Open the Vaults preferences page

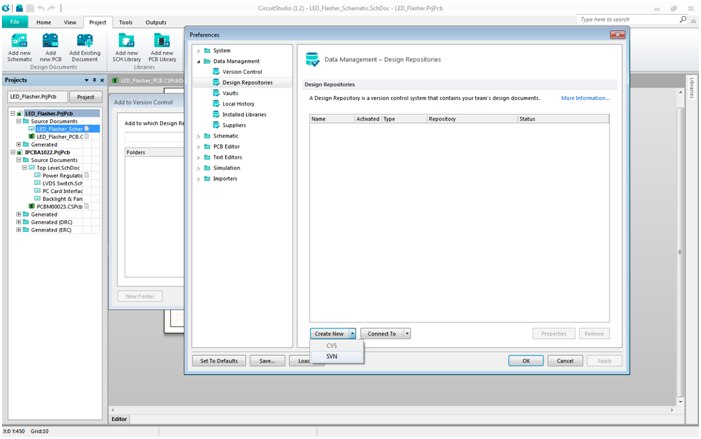click(231, 93)
